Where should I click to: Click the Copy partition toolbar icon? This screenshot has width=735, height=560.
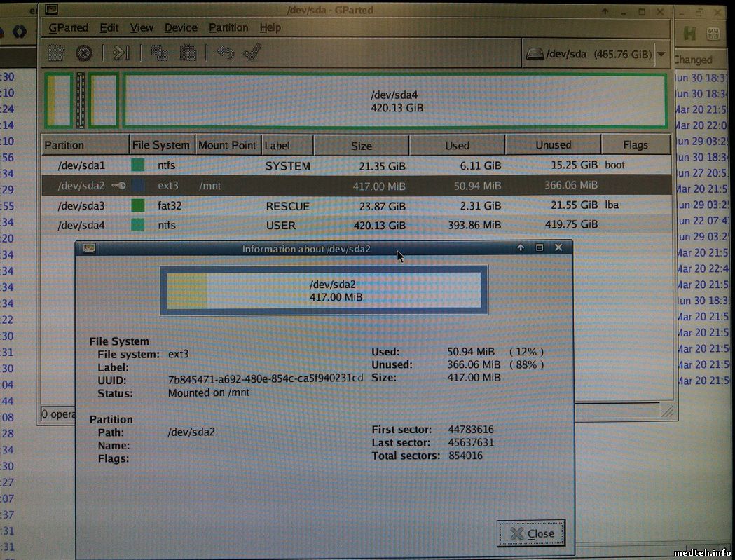point(160,53)
